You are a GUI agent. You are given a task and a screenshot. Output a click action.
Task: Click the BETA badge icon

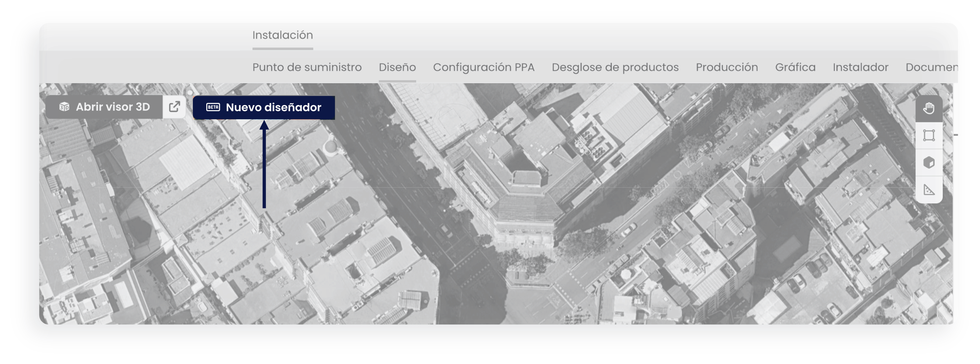213,107
